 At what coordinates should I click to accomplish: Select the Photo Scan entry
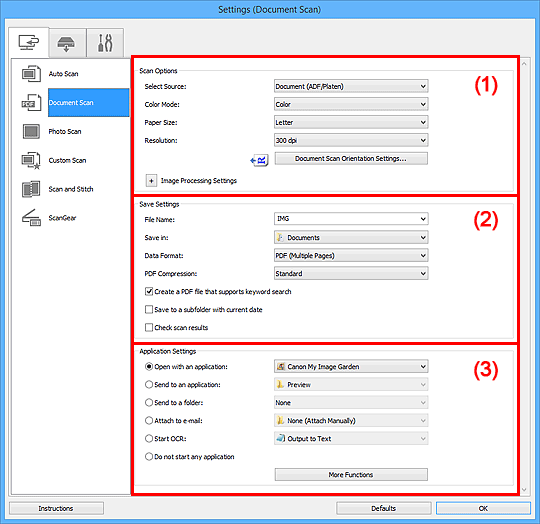[x=65, y=132]
